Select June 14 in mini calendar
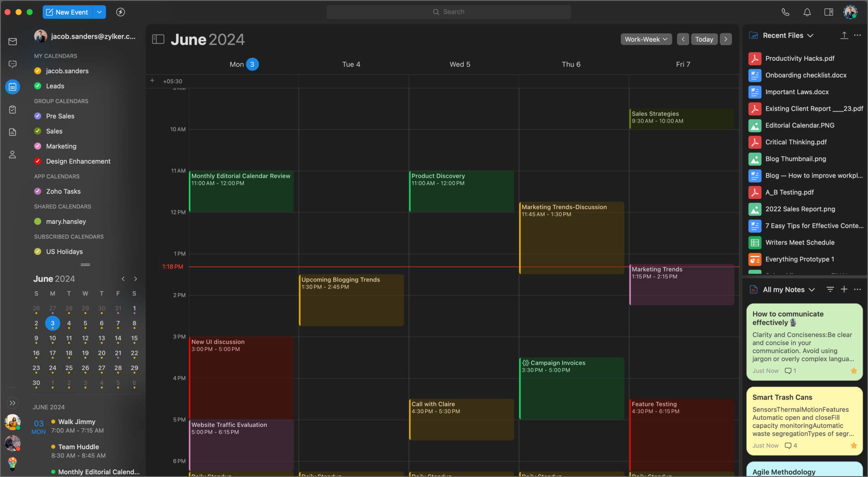 [118, 338]
